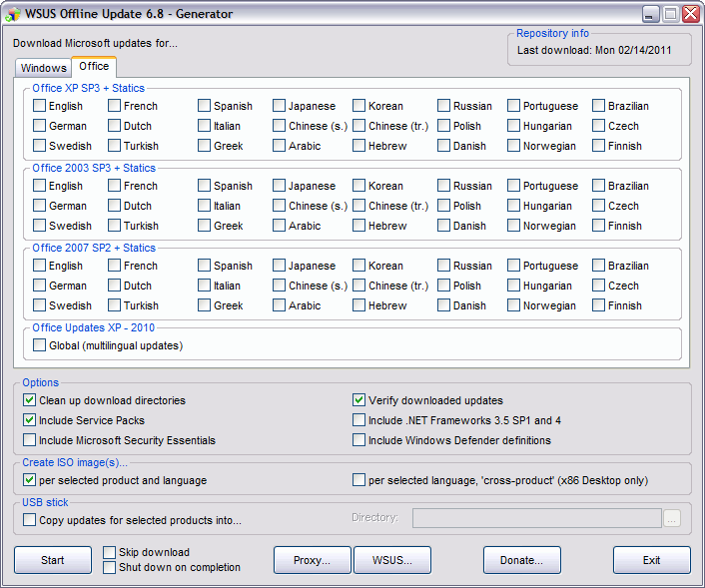
Task: Click the Last download date text
Action: tap(594, 50)
